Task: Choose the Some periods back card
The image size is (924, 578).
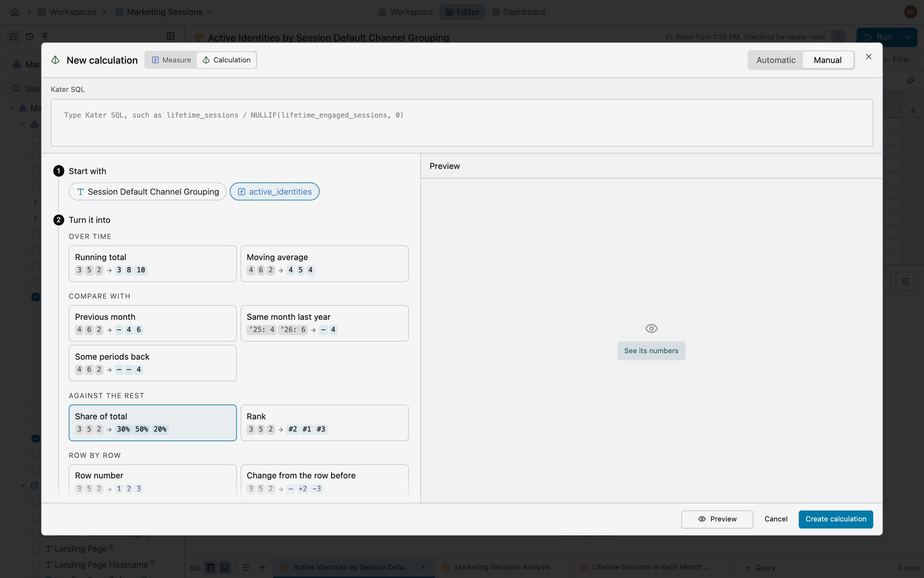Action: pos(152,363)
